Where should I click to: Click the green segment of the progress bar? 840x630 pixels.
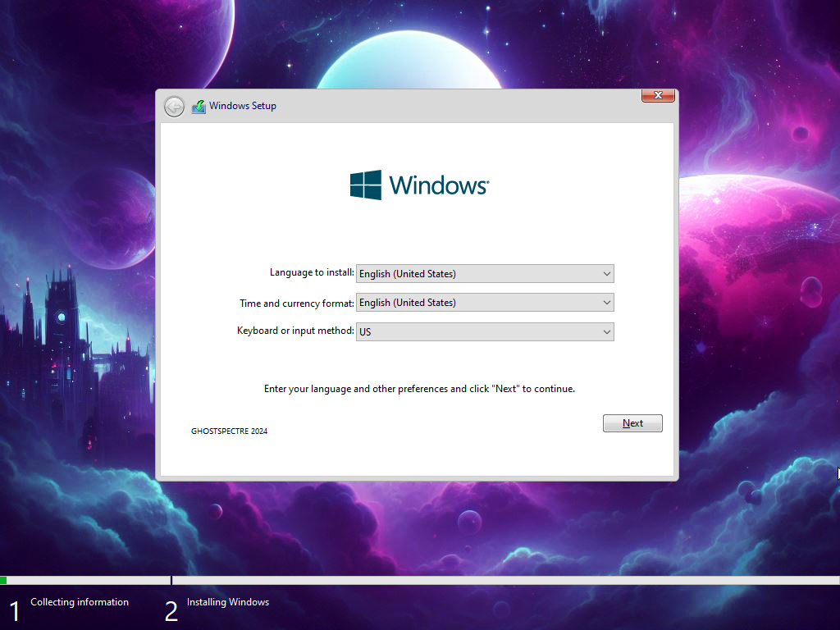[x=3, y=581]
